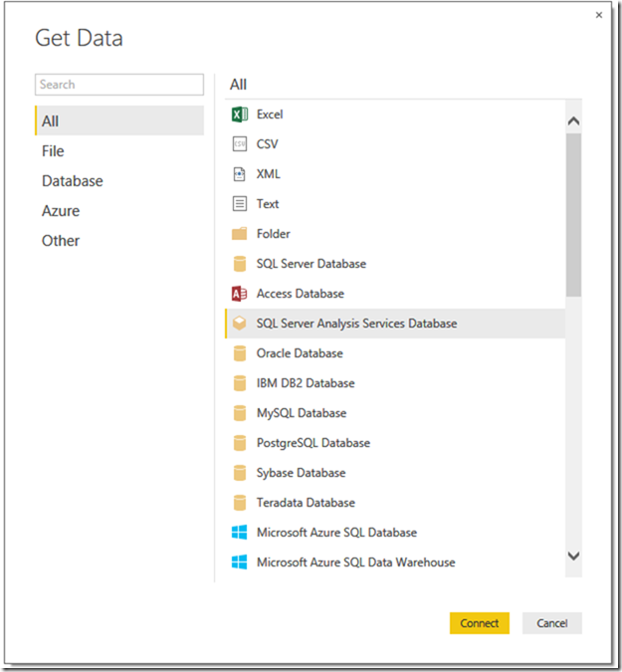
Task: Click the SQL Server Database cylinder icon
Action: click(x=240, y=264)
